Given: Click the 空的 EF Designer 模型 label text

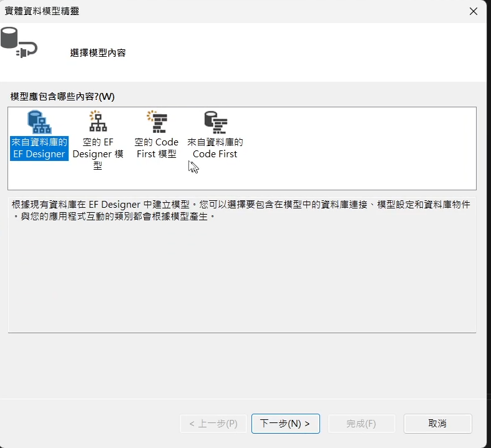Looking at the screenshot, I should coord(98,153).
